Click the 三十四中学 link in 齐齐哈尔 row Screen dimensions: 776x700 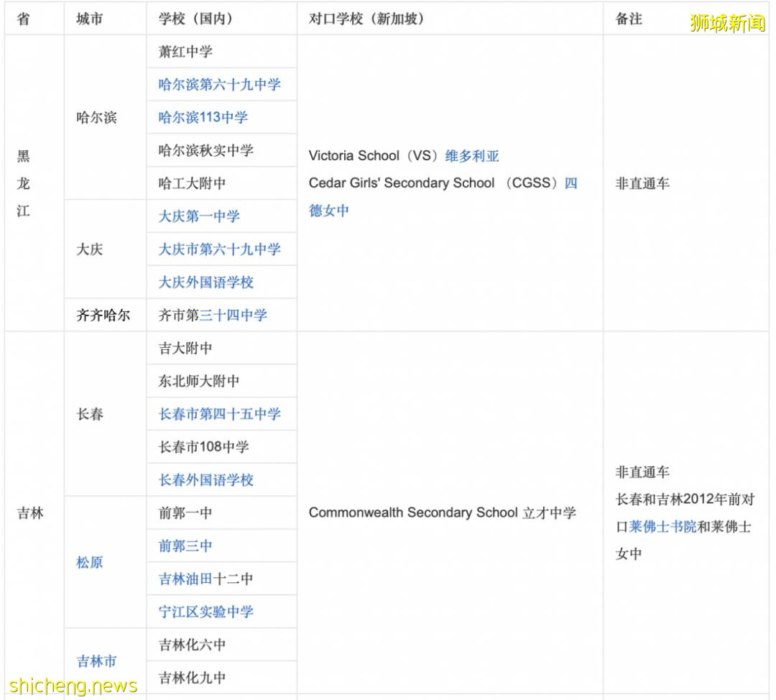(234, 316)
